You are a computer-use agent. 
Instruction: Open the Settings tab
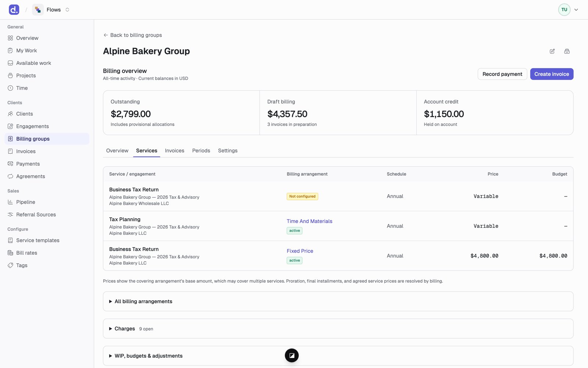coord(228,151)
